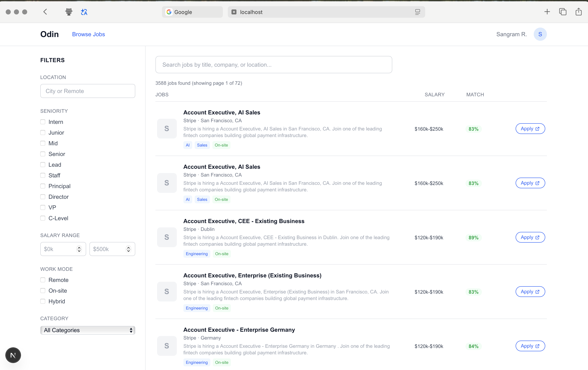Click the City or Remote location field
The width and height of the screenshot is (588, 370).
click(88, 91)
